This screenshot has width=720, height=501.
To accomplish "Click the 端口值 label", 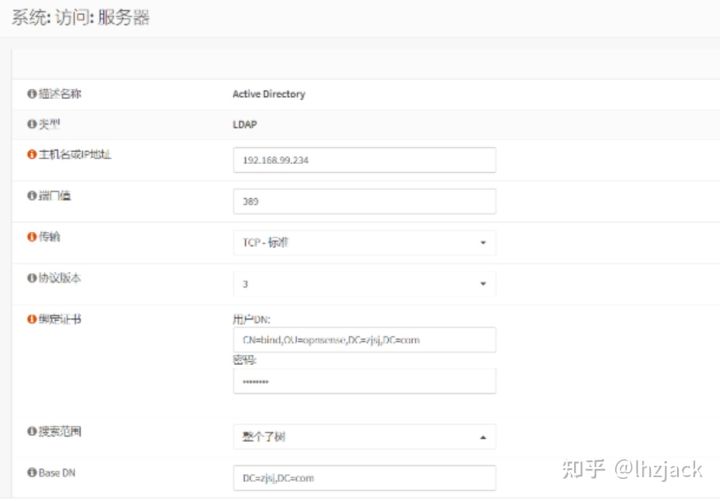I will (x=55, y=196).
